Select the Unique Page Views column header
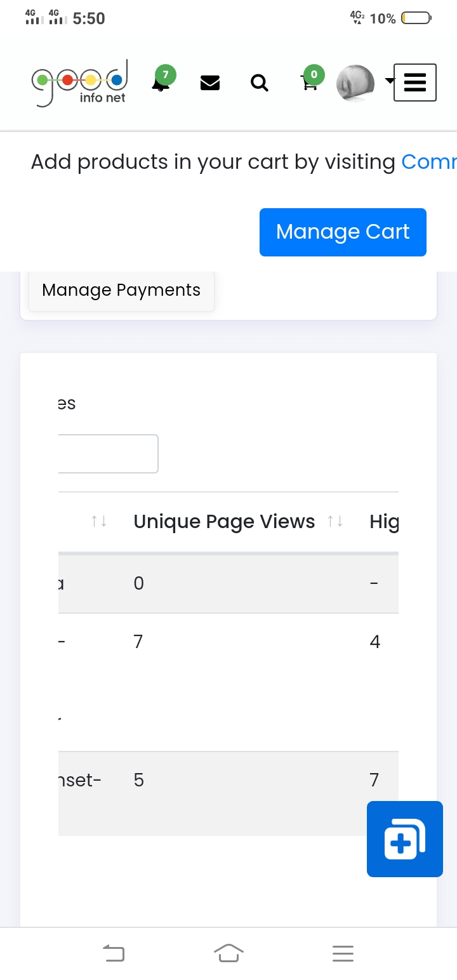The width and height of the screenshot is (457, 980). (x=224, y=522)
